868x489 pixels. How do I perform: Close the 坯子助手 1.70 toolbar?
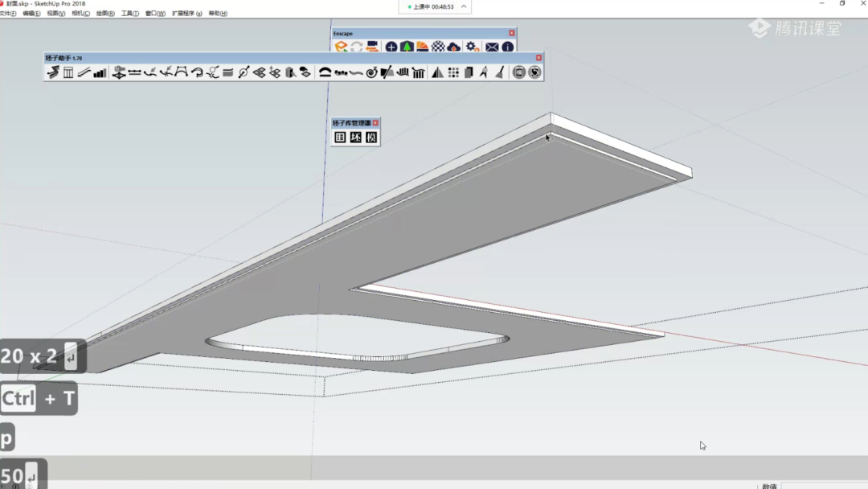pyautogui.click(x=538, y=58)
